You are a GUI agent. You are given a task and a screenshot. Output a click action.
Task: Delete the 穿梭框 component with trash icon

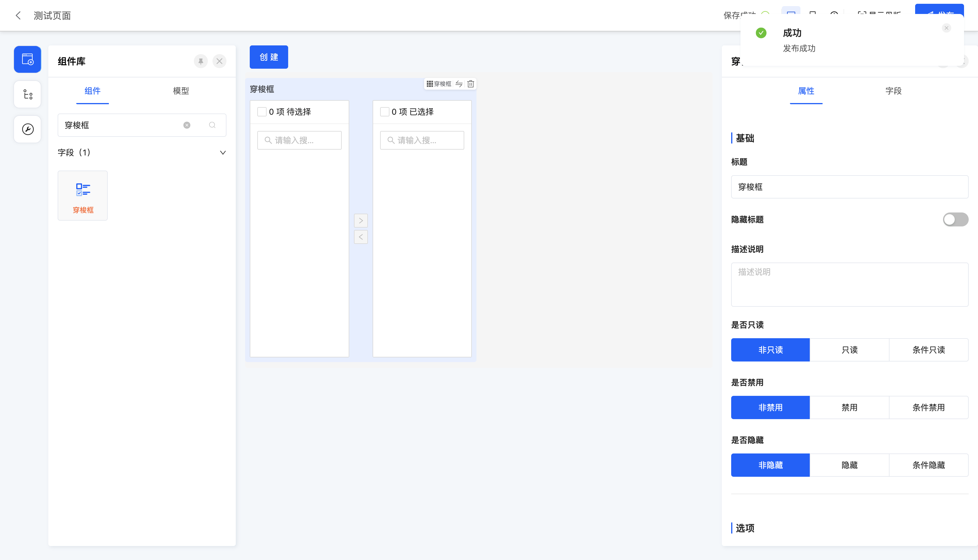coord(471,84)
